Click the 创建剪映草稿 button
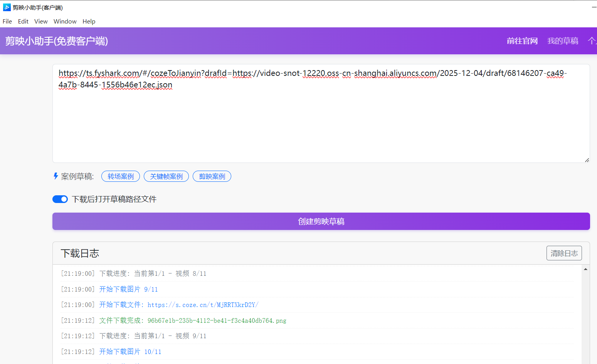Image resolution: width=597 pixels, height=364 pixels. click(x=321, y=221)
